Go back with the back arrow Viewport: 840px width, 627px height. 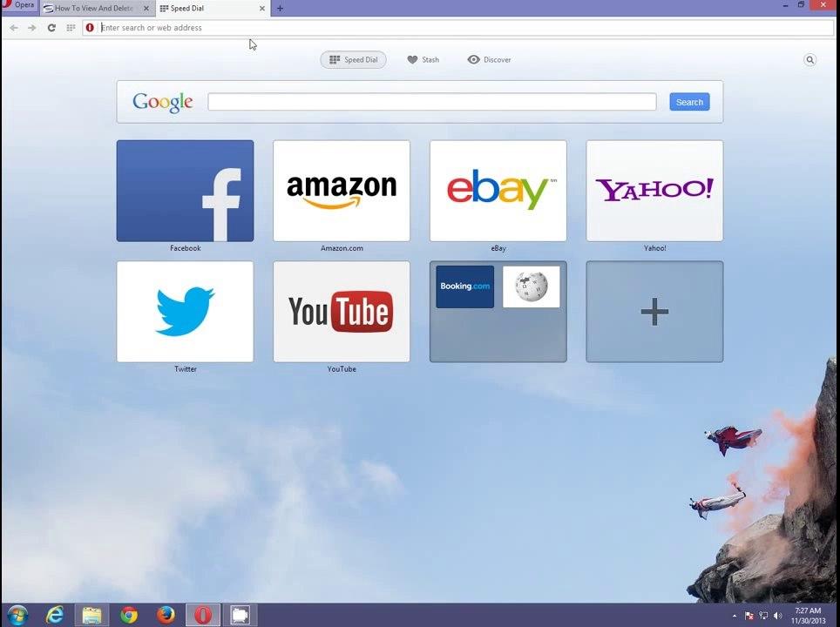[14, 28]
